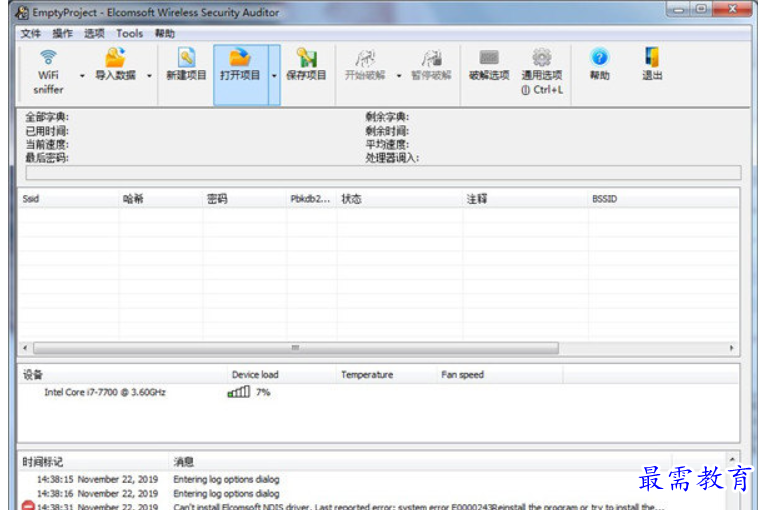Click the log panel scroll up arrow
Image resolution: width=760 pixels, height=510 pixels.
coord(732,459)
